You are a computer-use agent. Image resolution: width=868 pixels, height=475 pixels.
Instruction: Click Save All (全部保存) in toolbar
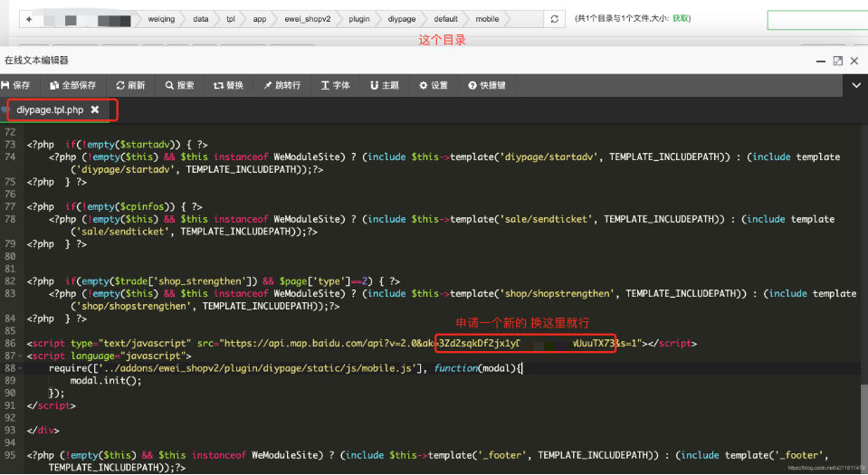point(72,85)
